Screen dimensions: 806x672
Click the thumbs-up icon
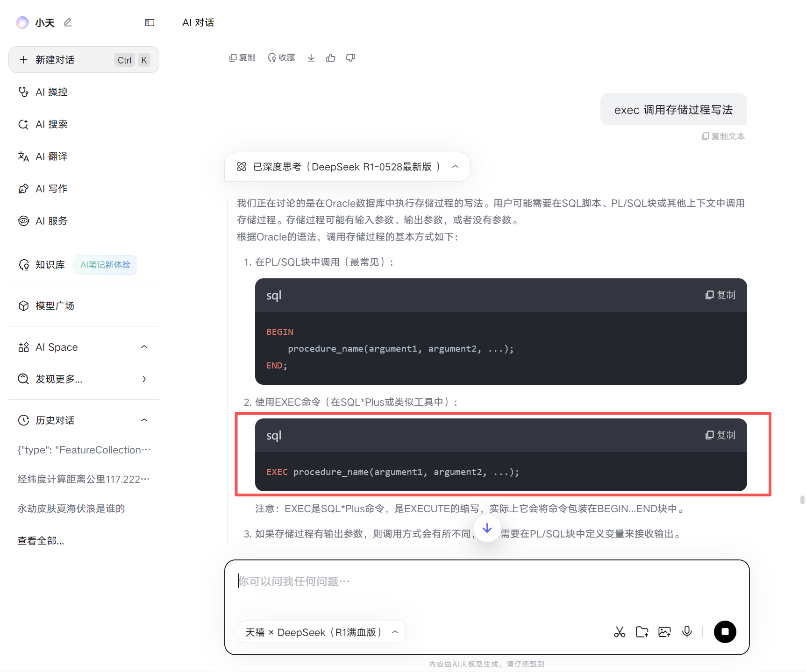(331, 58)
